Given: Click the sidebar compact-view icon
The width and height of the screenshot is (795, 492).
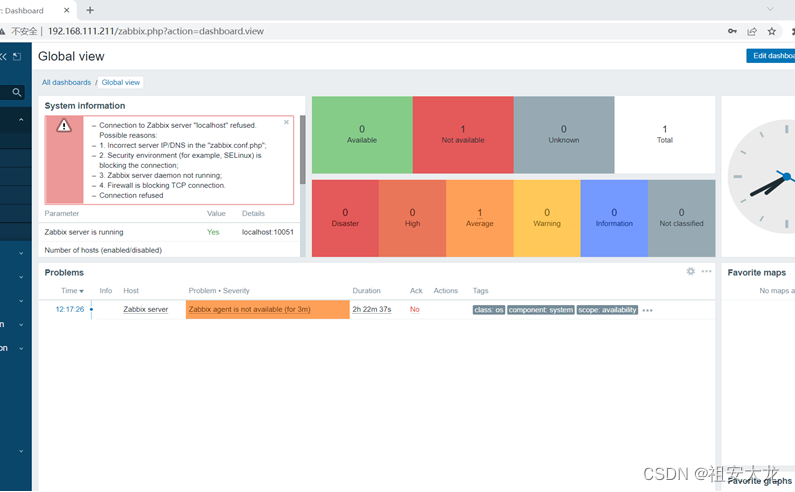Looking at the screenshot, I should tap(17, 56).
